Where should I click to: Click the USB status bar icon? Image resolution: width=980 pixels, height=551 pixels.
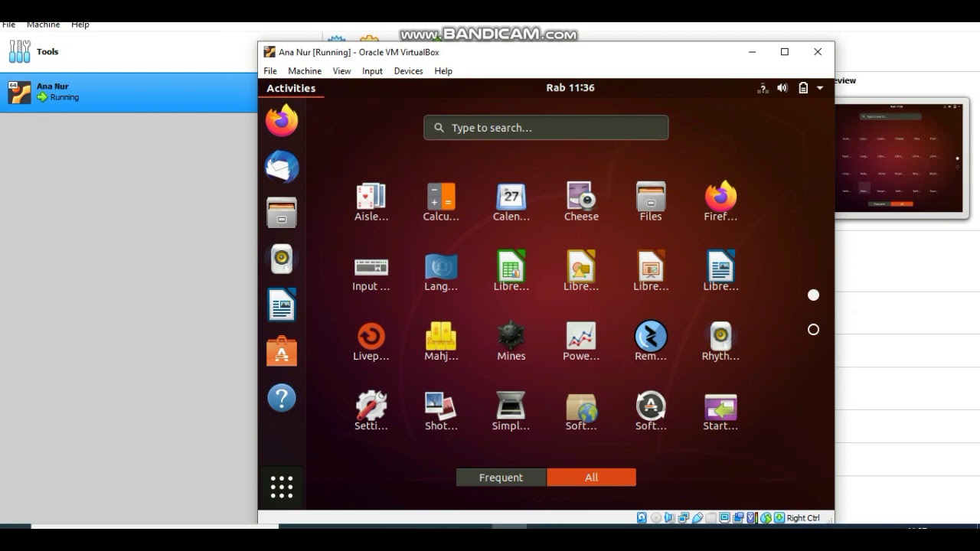coord(697,518)
